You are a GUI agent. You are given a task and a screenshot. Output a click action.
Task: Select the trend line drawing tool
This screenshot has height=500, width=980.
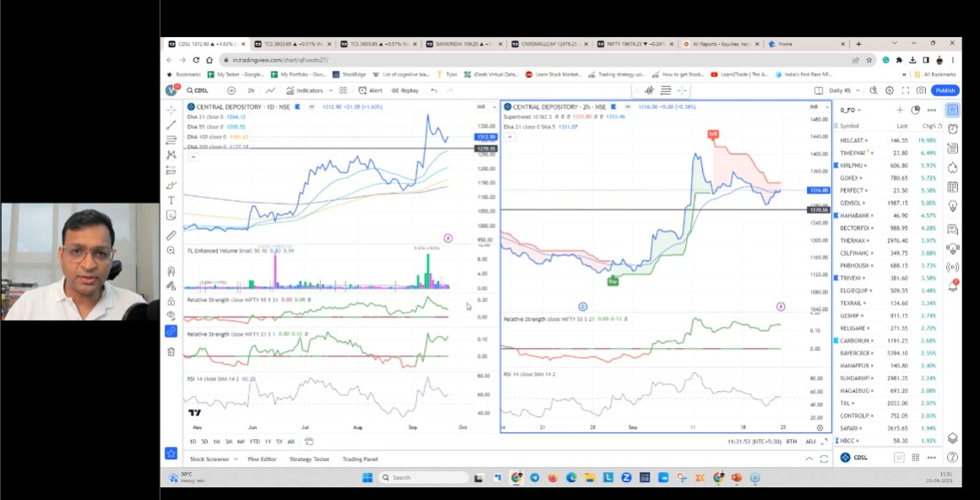[x=171, y=125]
